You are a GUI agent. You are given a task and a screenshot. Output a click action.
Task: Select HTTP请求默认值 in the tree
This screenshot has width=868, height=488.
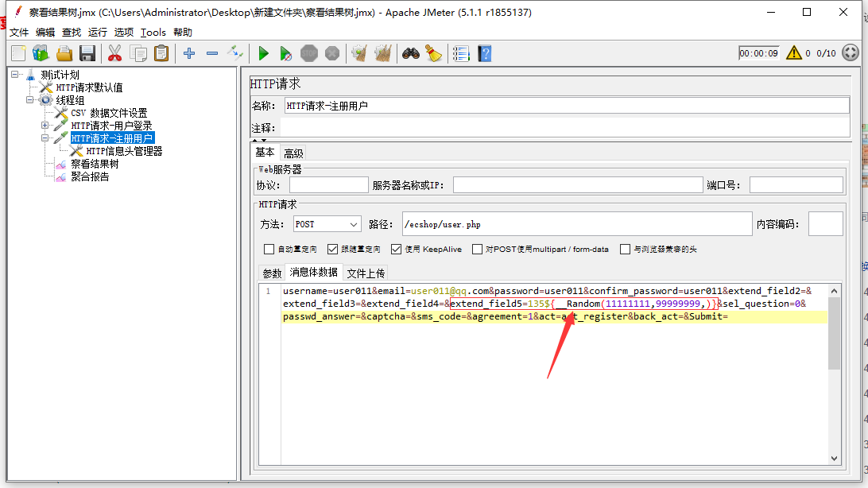[89, 87]
